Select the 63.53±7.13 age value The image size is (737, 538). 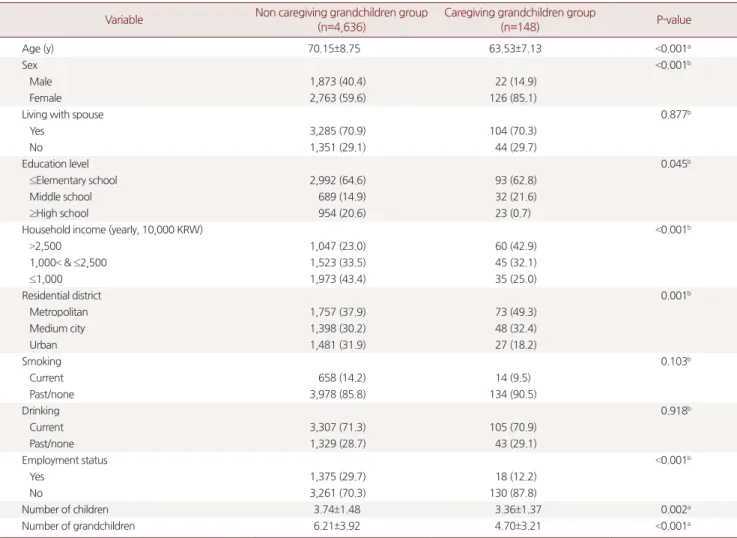[515, 49]
